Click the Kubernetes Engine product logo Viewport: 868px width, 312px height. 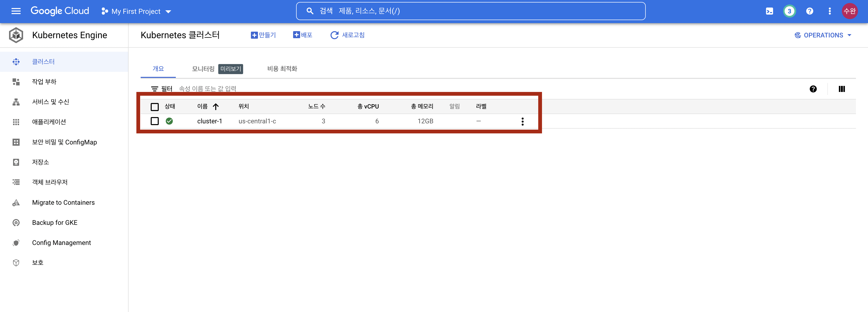click(x=16, y=35)
